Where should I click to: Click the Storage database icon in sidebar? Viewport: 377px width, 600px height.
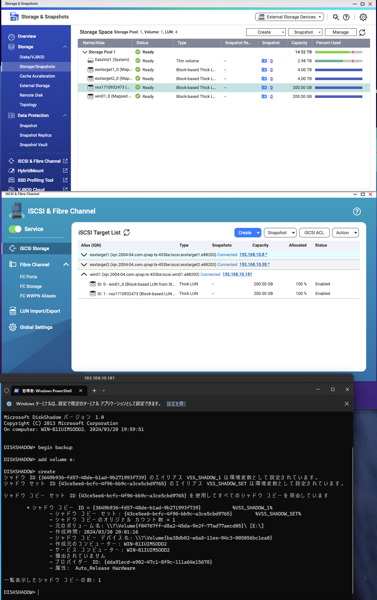(11, 47)
